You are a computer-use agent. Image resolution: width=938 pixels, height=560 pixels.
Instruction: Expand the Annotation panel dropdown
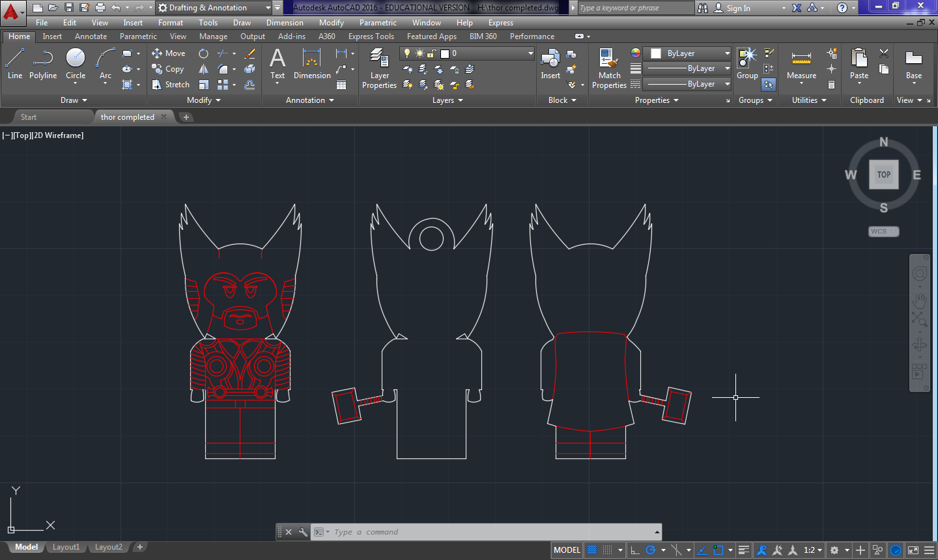coord(310,100)
